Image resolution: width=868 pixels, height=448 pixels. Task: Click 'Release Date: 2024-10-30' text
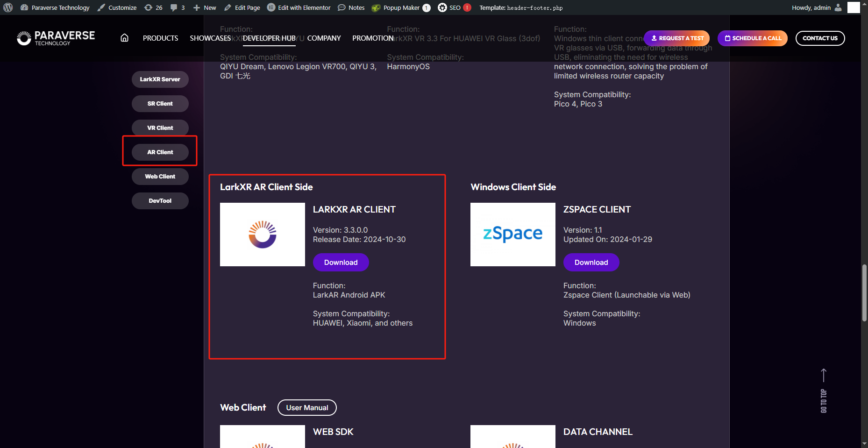pos(359,239)
